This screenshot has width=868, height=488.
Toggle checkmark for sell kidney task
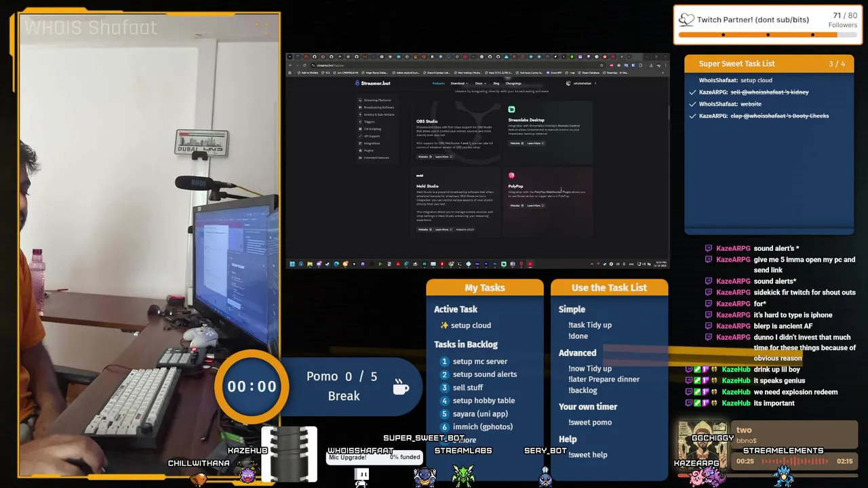692,92
